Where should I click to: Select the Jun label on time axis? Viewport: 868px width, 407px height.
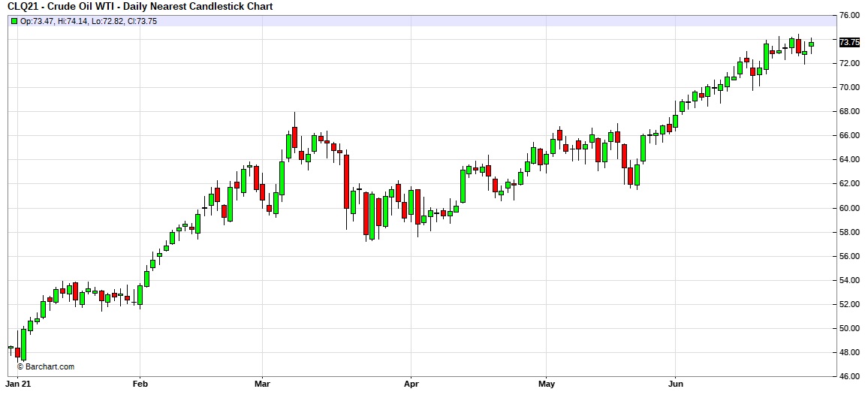coord(675,384)
